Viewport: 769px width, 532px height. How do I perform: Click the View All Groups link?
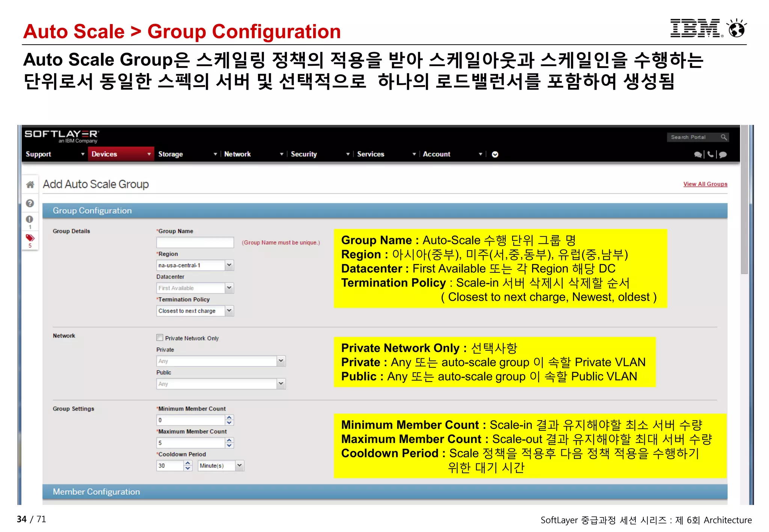coord(705,184)
